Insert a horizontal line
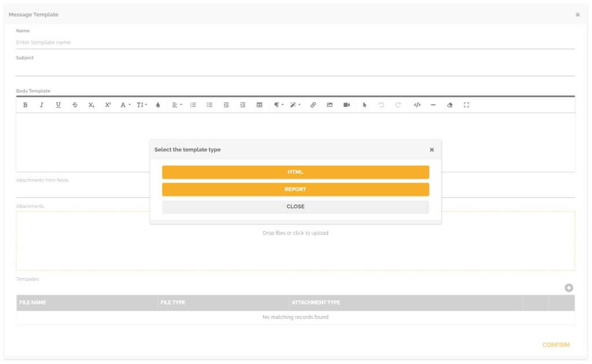This screenshot has height=364, width=592. click(x=432, y=105)
